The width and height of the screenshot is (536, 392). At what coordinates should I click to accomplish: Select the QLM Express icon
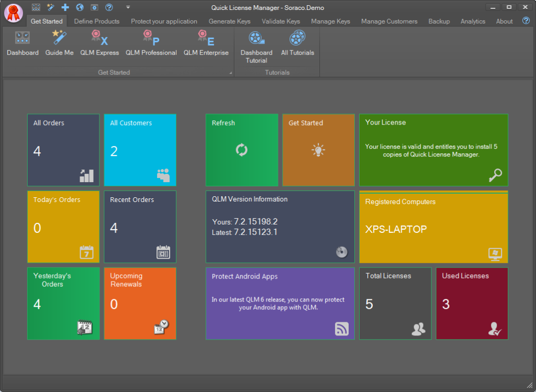tap(99, 43)
